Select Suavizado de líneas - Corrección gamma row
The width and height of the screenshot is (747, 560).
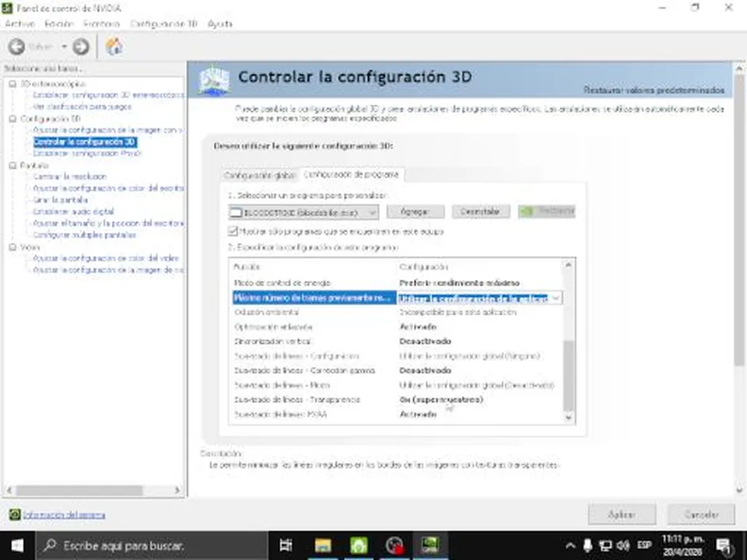(x=396, y=370)
